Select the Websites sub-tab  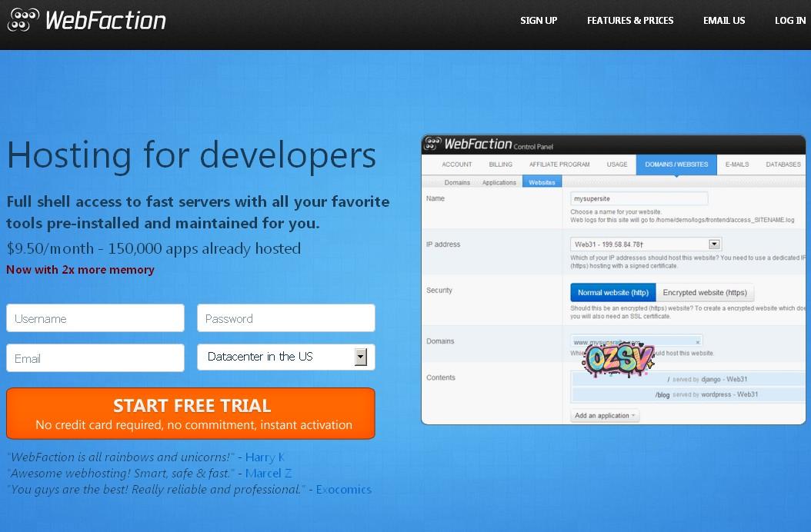pos(542,182)
